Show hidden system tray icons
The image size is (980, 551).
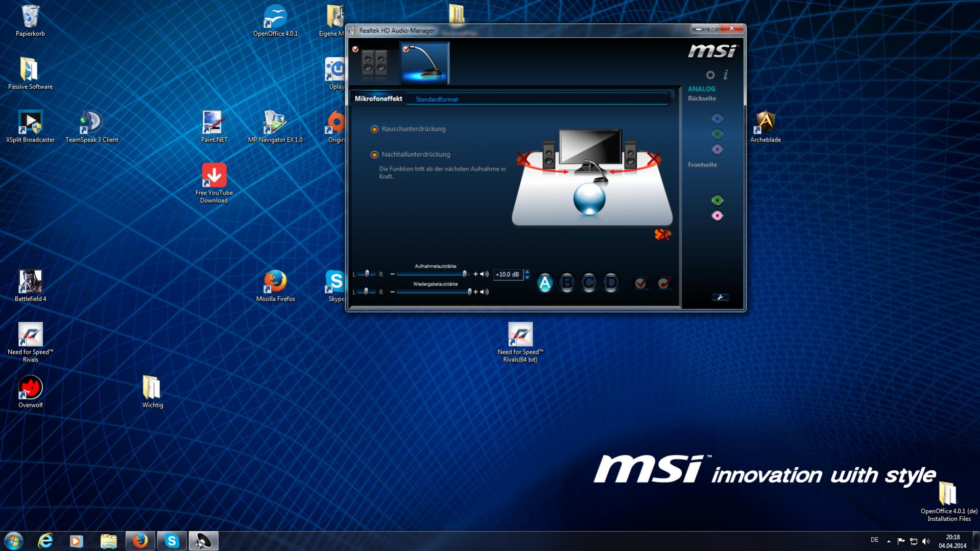pyautogui.click(x=889, y=541)
